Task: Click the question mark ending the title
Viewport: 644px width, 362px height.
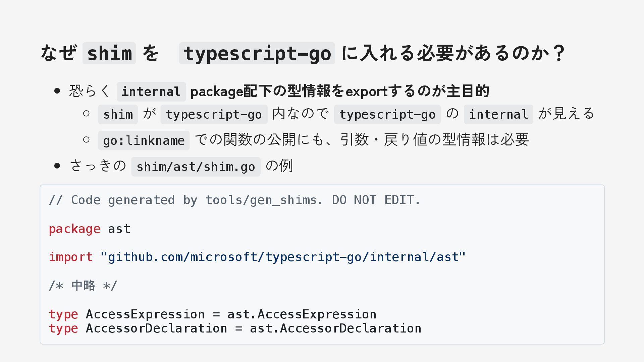Action: tap(559, 53)
